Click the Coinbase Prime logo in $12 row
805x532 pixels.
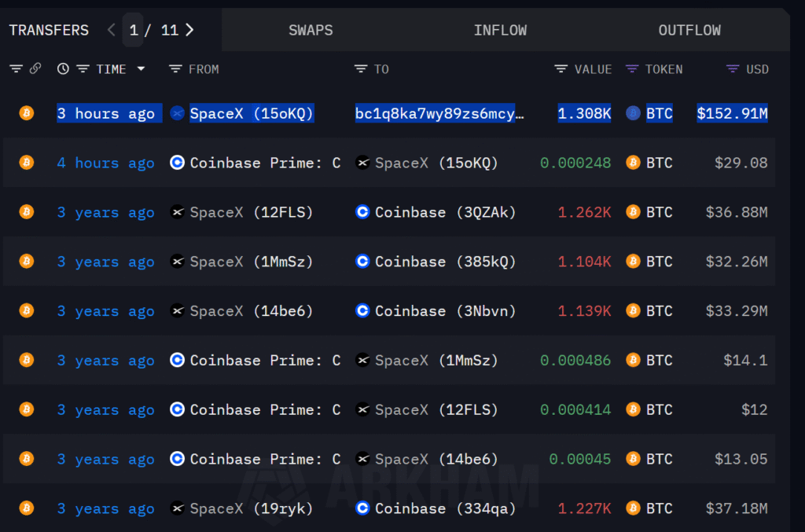177,409
